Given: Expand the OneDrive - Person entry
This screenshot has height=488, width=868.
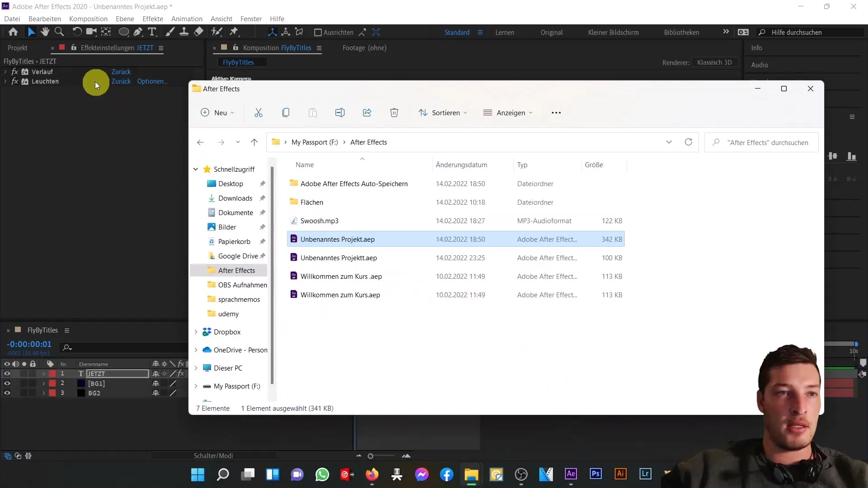Looking at the screenshot, I should pyautogui.click(x=196, y=350).
